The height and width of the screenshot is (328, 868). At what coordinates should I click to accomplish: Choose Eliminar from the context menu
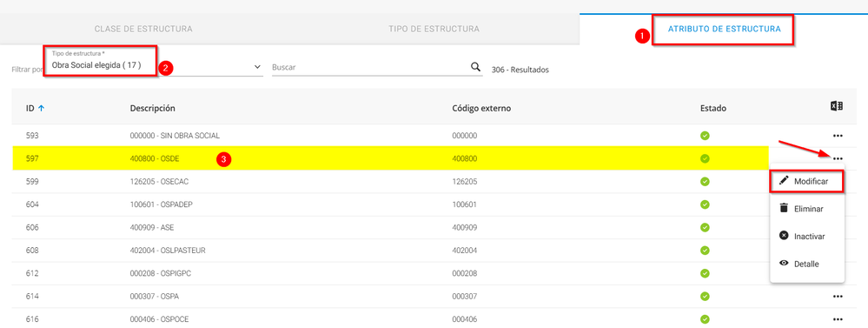pos(807,209)
